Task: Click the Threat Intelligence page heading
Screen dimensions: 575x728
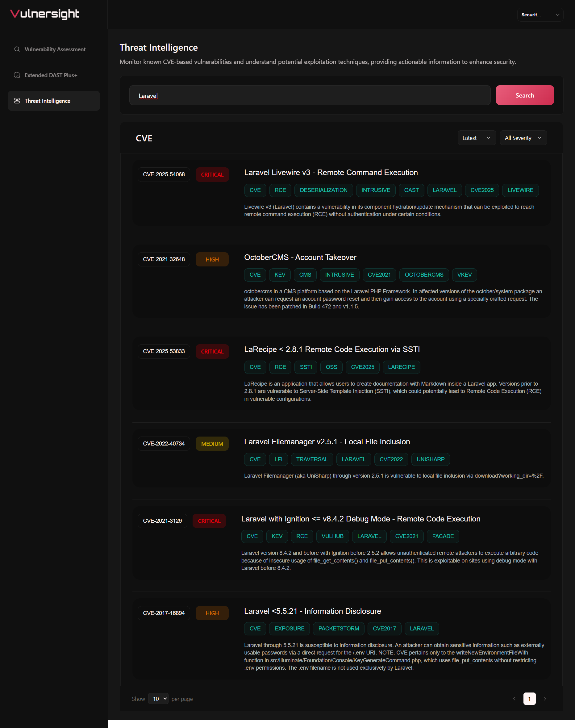Action: tap(159, 48)
